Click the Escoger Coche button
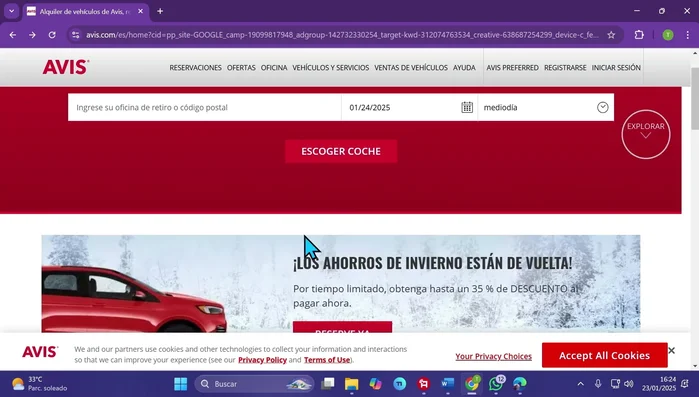The height and width of the screenshot is (397, 699). tap(341, 151)
